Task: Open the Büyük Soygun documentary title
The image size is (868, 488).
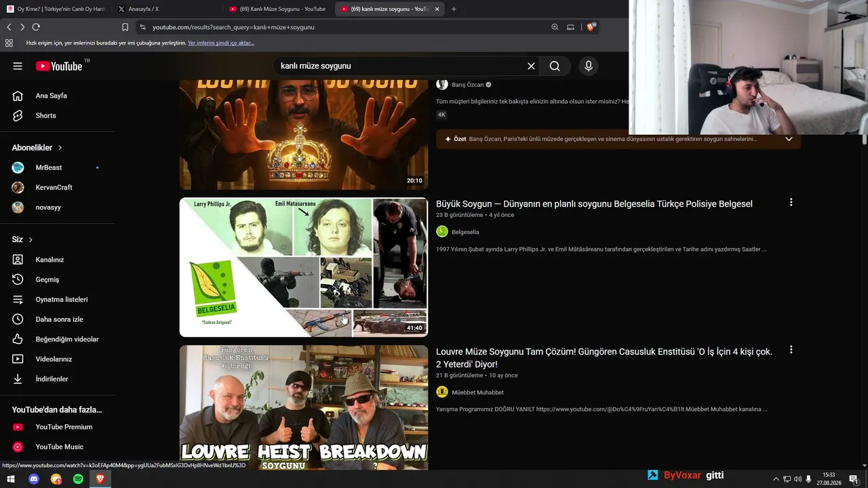Action: [594, 204]
